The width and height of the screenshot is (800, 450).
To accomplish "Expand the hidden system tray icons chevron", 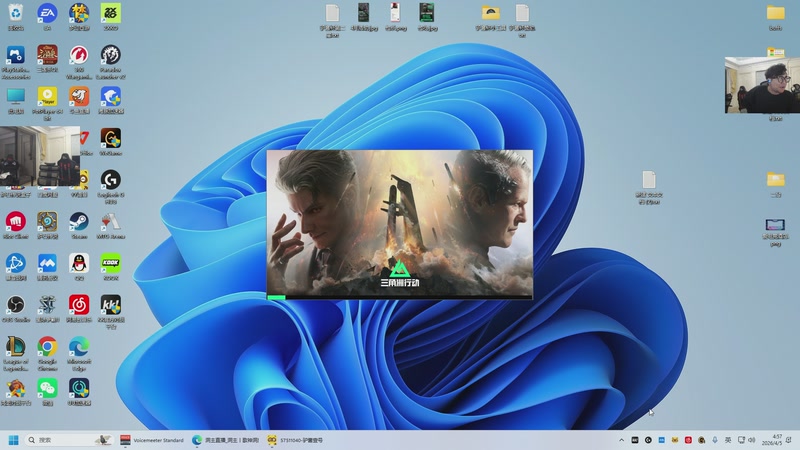I will click(621, 440).
